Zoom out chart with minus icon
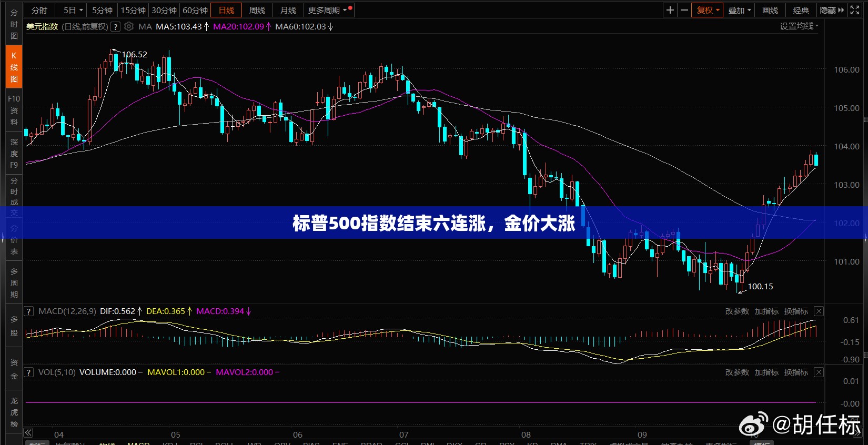 [x=684, y=10]
